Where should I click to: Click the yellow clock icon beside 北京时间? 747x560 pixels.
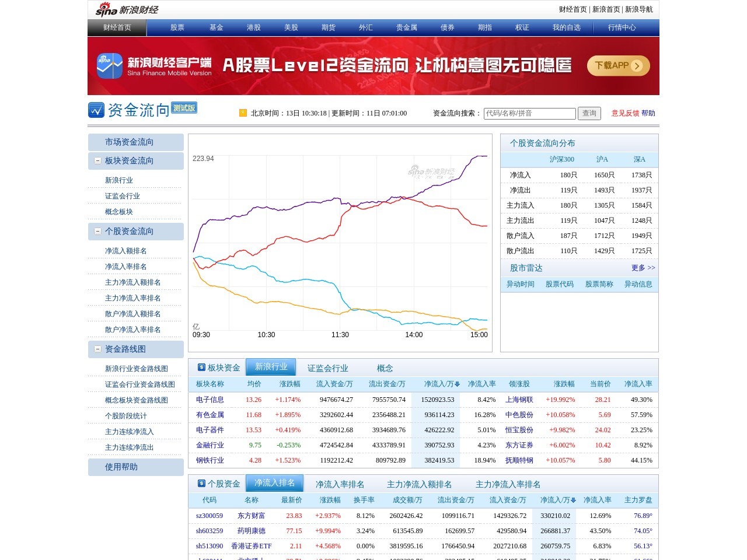(x=243, y=113)
